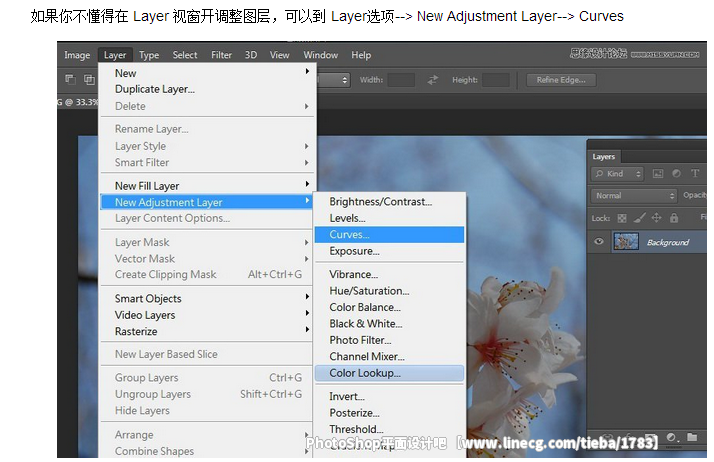Open the Normal blend mode dropdown
Viewport: 714px width, 462px height.
(634, 195)
